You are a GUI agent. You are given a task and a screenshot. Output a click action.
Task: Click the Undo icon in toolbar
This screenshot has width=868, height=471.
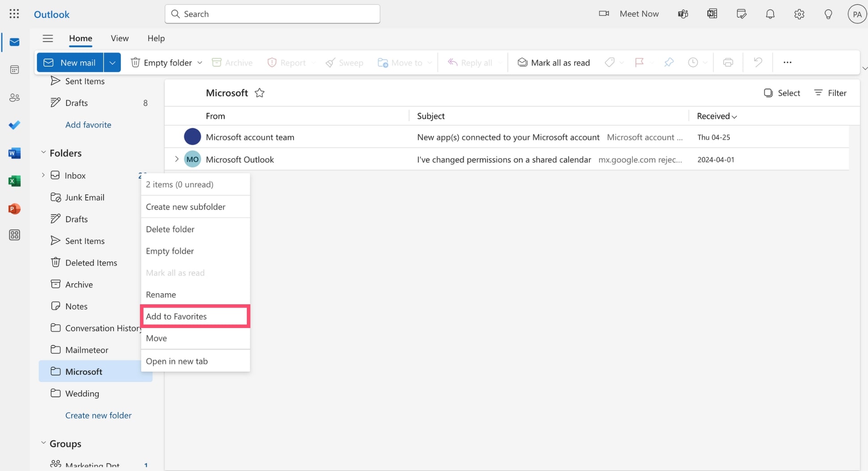pos(758,63)
